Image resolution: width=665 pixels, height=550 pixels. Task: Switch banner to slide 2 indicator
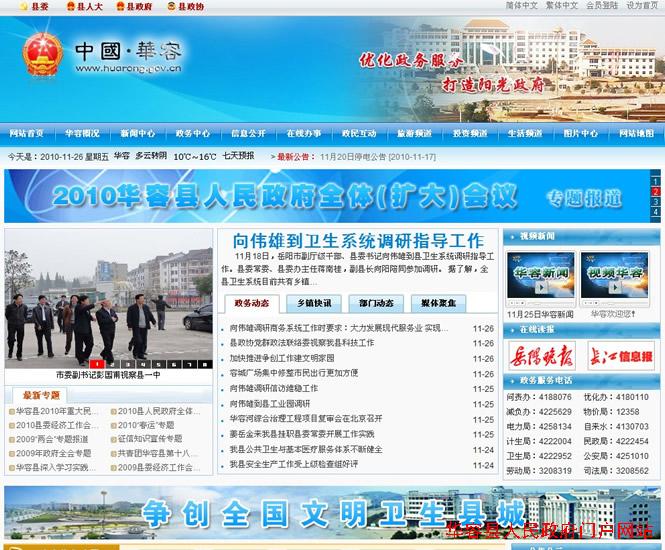pyautogui.click(x=656, y=190)
